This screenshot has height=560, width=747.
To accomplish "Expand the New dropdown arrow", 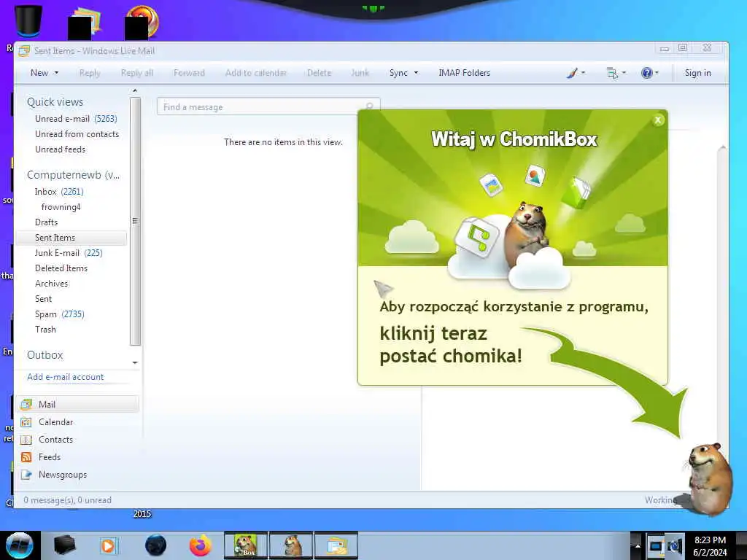I will click(x=56, y=73).
